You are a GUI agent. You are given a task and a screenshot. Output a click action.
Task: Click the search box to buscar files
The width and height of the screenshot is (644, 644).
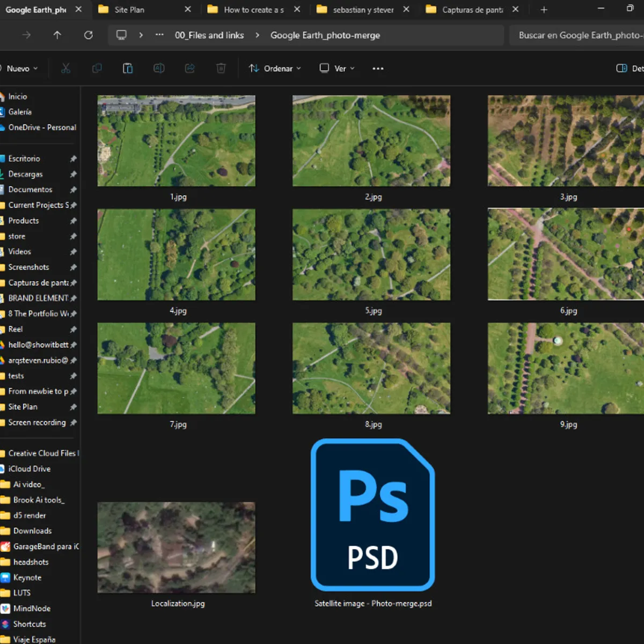580,35
